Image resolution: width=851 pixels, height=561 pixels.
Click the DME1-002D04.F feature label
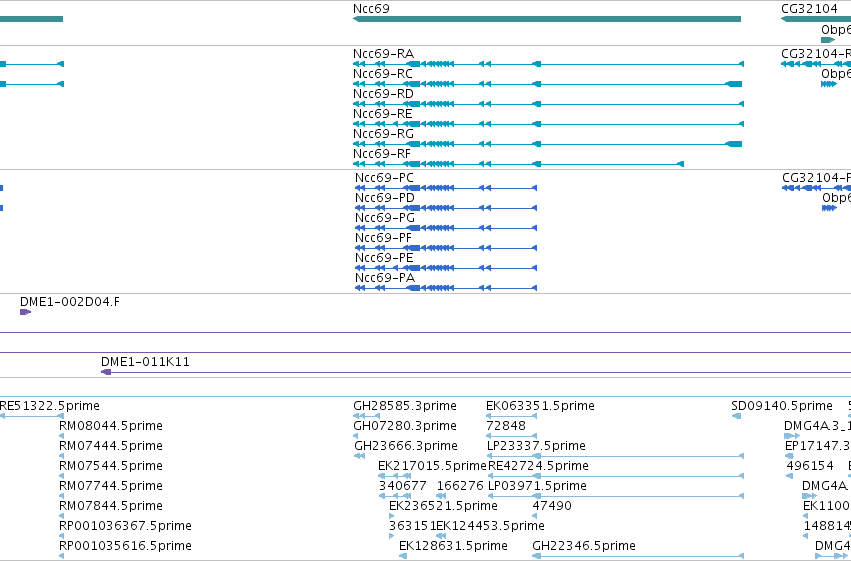click(70, 302)
